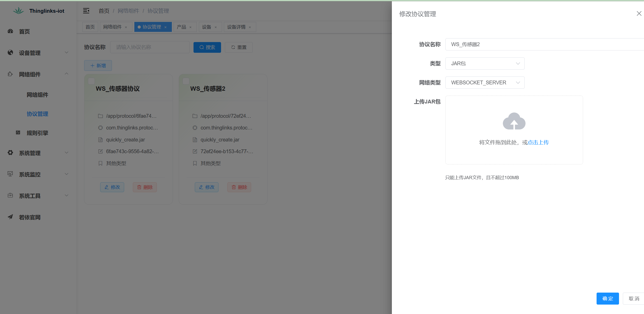Click the cloud upload icon in the drawer
This screenshot has width=644, height=314.
(514, 122)
